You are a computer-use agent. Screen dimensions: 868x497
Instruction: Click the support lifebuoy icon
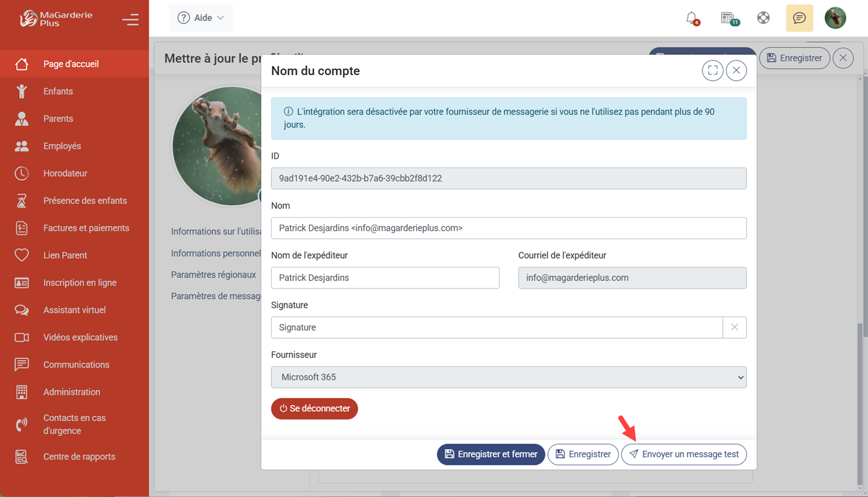763,18
